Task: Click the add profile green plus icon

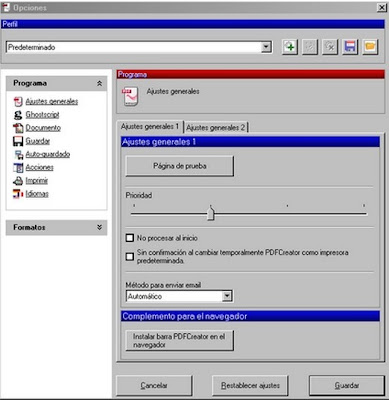Action: [x=290, y=47]
